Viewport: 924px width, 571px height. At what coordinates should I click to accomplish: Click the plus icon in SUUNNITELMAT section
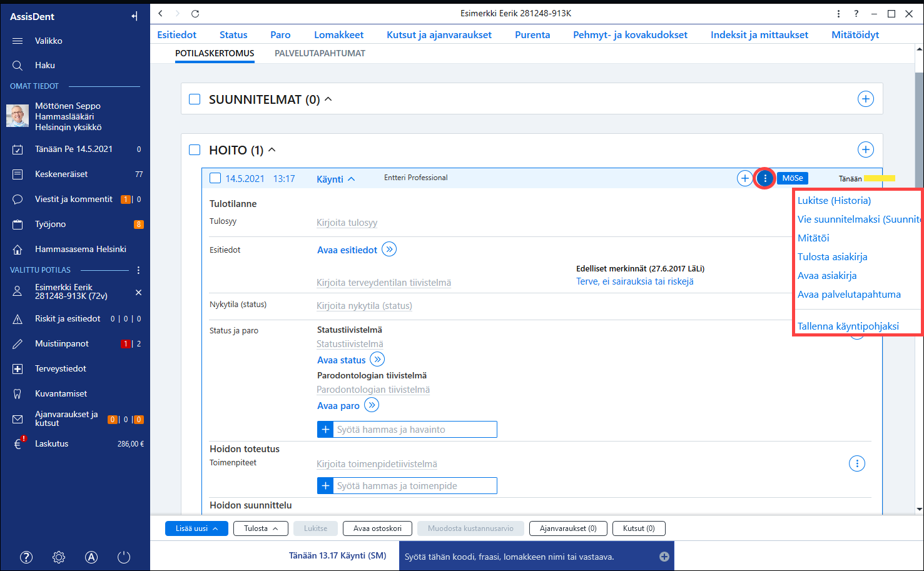(865, 99)
